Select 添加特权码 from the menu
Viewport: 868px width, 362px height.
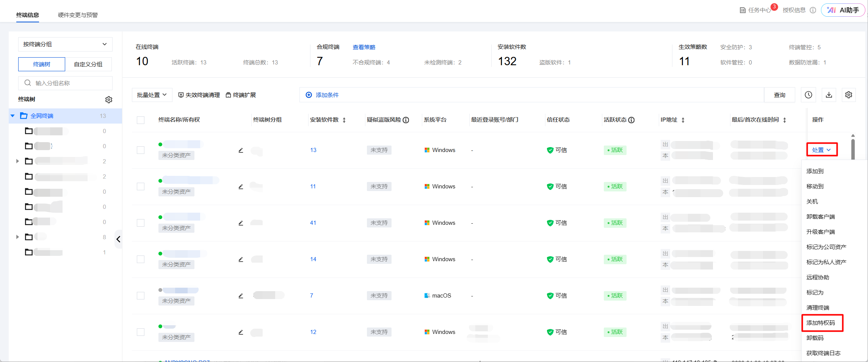(821, 323)
